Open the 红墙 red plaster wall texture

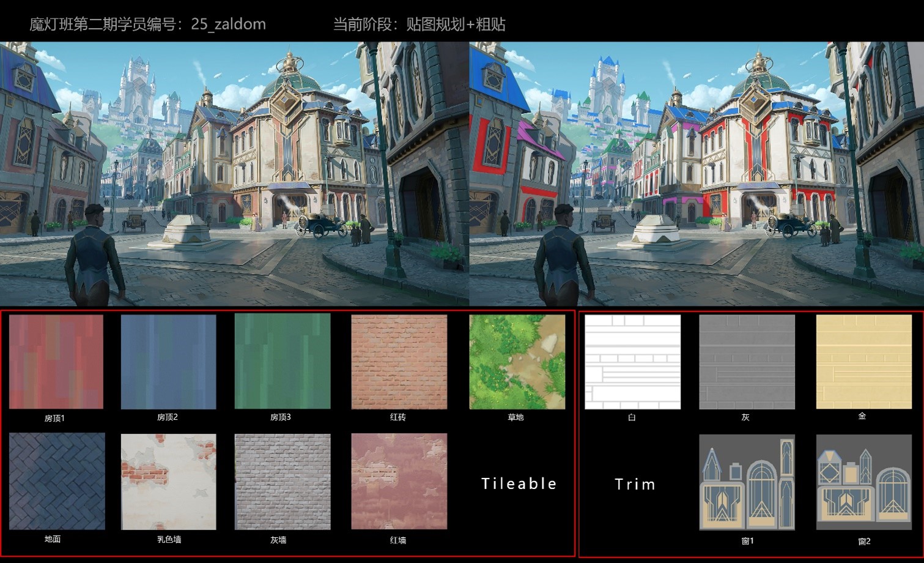tap(399, 482)
